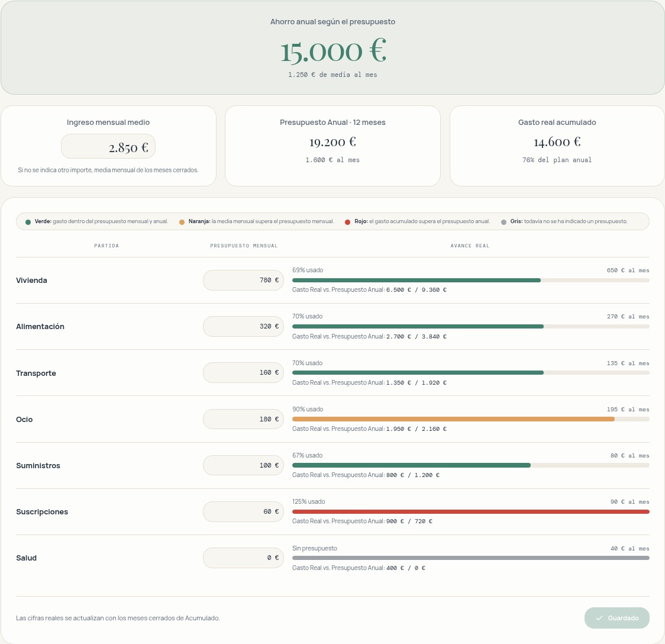Edit the Suscripciones monthly budget field
The height and width of the screenshot is (644, 665).
(243, 511)
